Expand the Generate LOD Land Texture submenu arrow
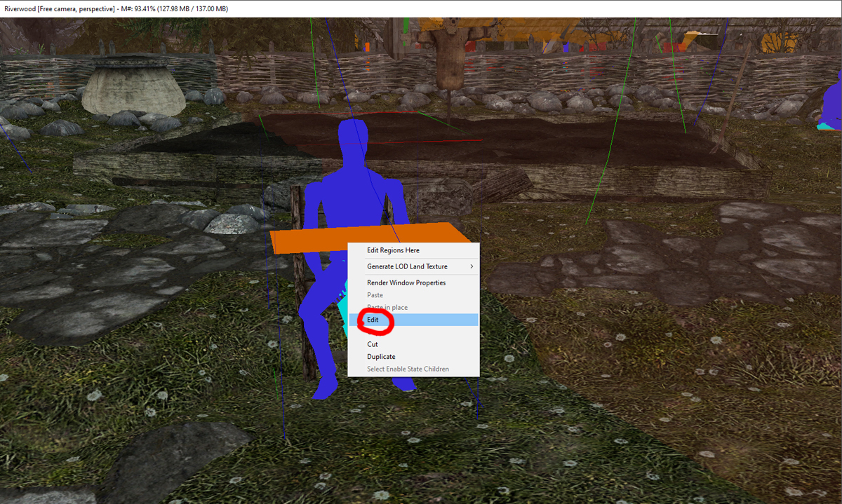The width and height of the screenshot is (842, 504). pyautogui.click(x=472, y=266)
